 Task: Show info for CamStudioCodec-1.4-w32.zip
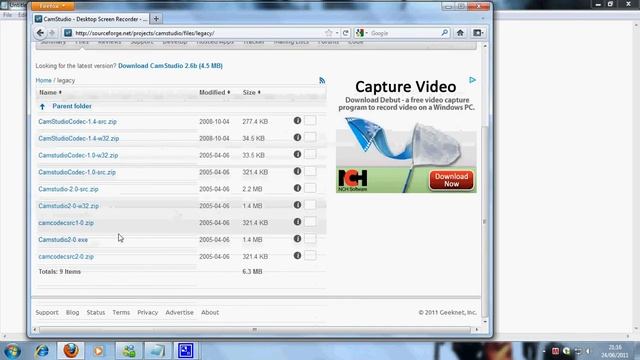point(297,138)
